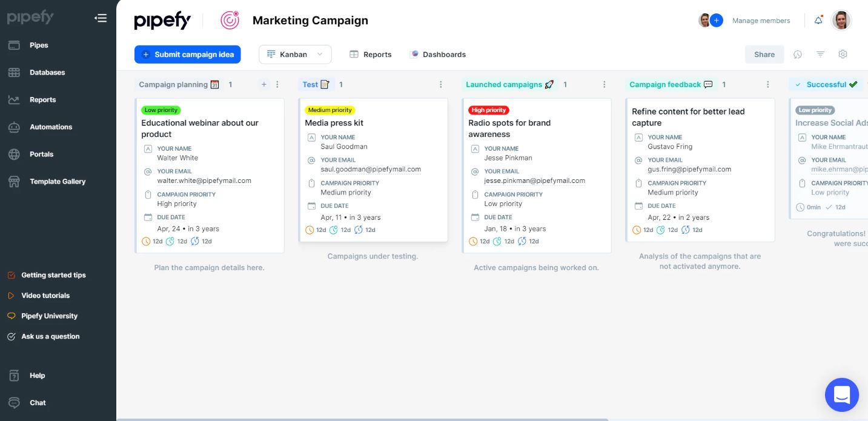Open Launched campaigns column options menu
Image resolution: width=868 pixels, height=421 pixels.
(605, 85)
